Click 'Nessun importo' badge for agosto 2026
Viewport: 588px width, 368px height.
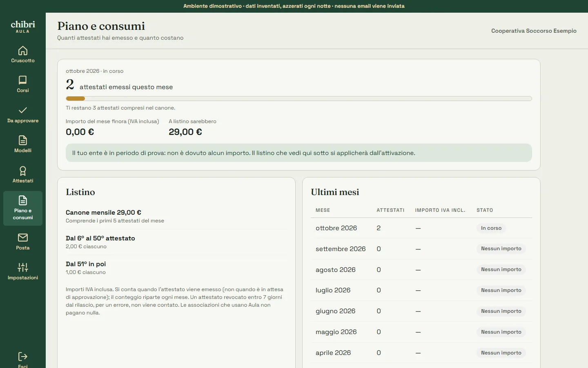(x=501, y=269)
